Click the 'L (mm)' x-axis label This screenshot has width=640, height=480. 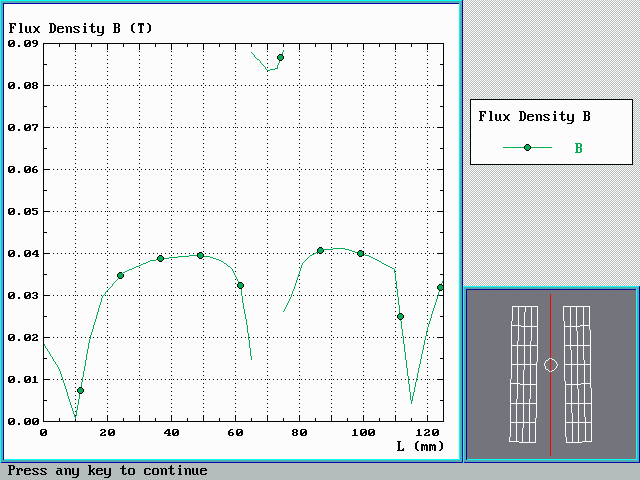pos(420,446)
